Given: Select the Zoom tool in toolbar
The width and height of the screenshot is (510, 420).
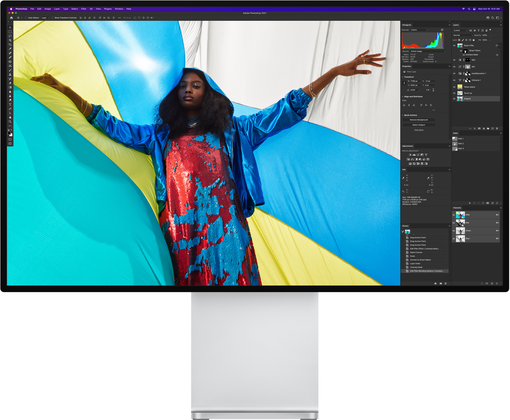Looking at the screenshot, I should (10, 122).
